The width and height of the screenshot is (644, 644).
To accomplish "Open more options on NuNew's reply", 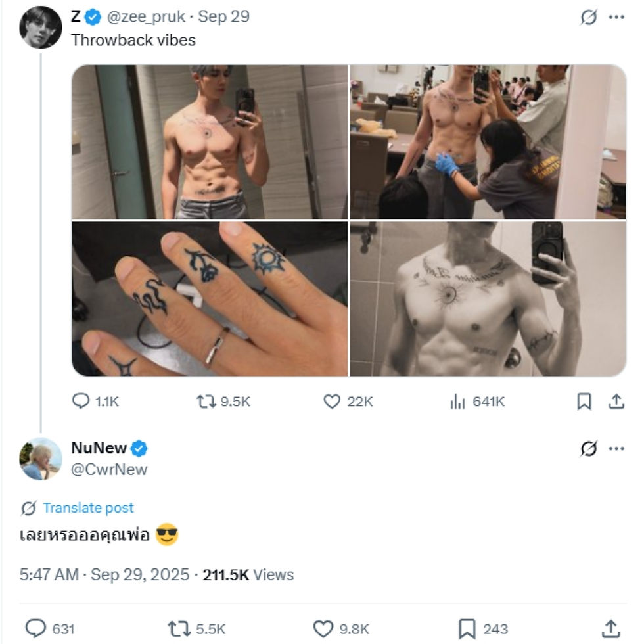I will pos(616,449).
